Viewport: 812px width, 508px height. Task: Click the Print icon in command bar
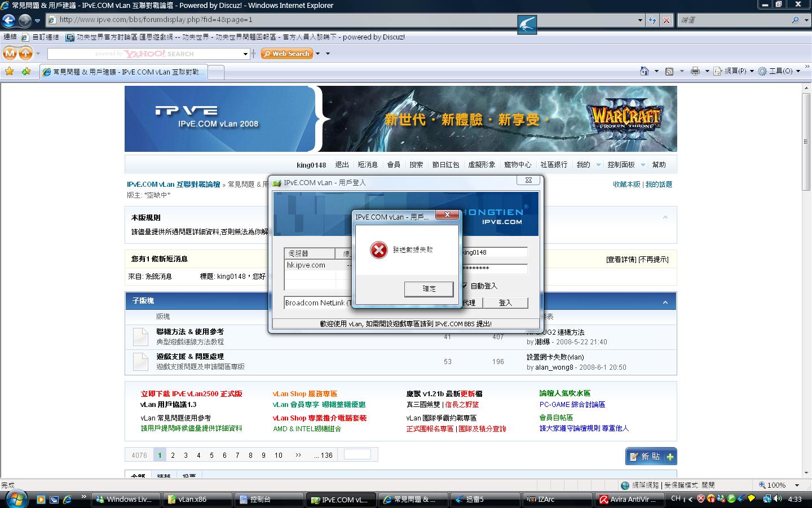pos(695,71)
